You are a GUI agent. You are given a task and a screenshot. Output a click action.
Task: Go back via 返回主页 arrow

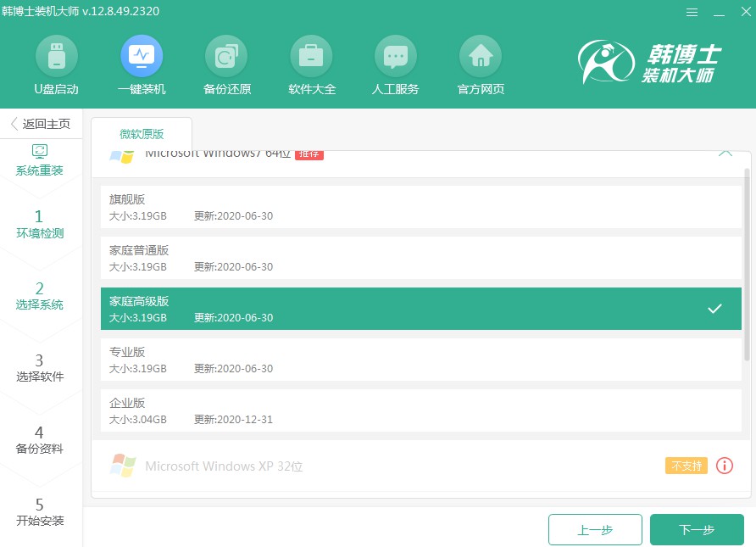pos(41,124)
